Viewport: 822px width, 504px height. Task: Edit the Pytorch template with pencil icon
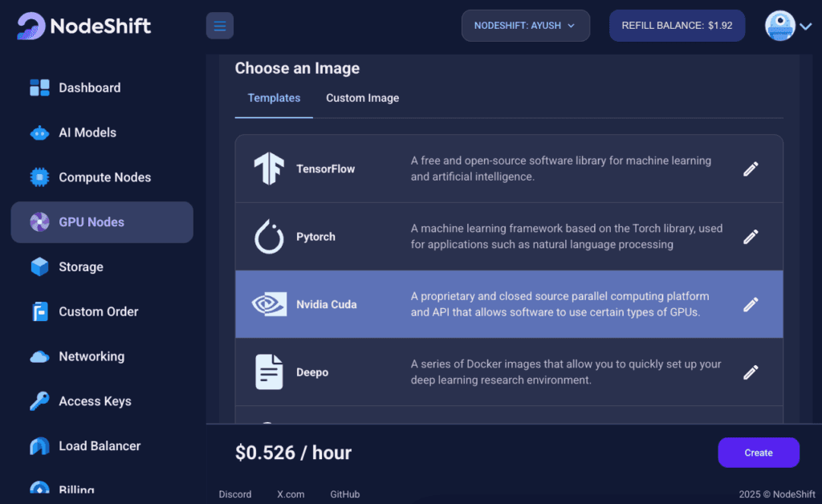pos(751,237)
